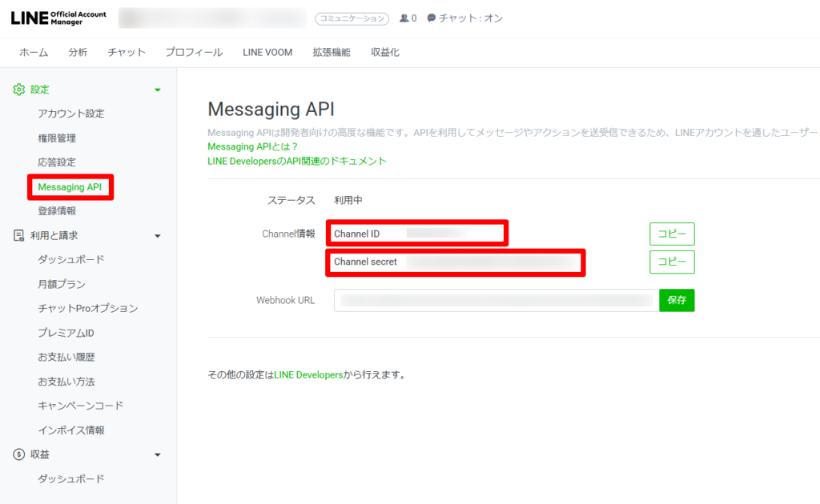Save the Webhook URL with 保存
This screenshot has width=820, height=504.
pyautogui.click(x=677, y=300)
